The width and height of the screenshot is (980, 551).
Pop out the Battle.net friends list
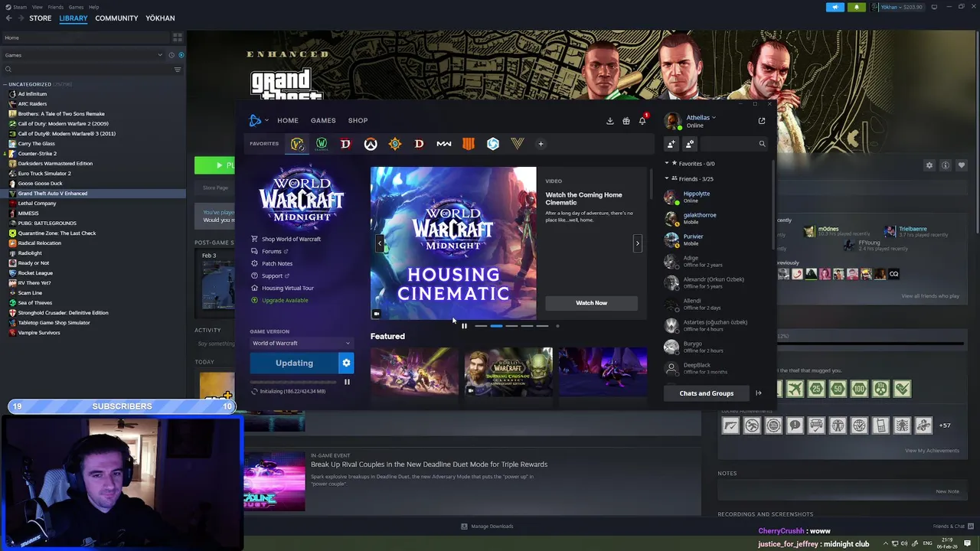coord(762,121)
